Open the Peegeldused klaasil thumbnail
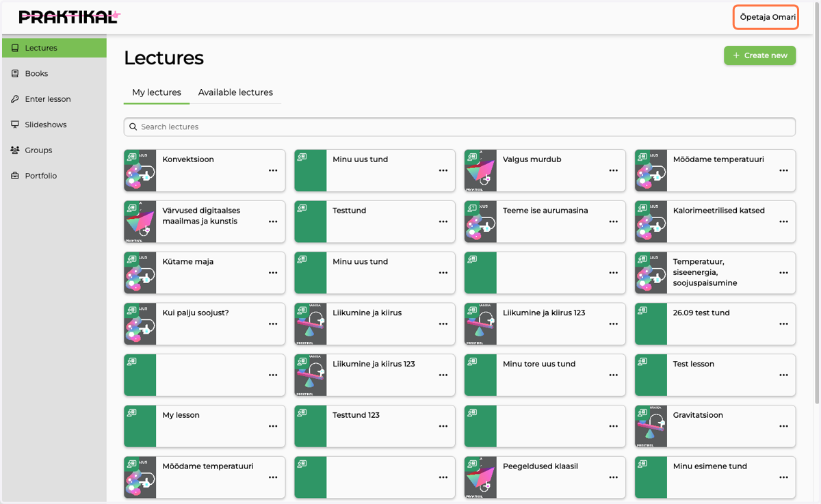This screenshot has width=821, height=504. pos(480,477)
